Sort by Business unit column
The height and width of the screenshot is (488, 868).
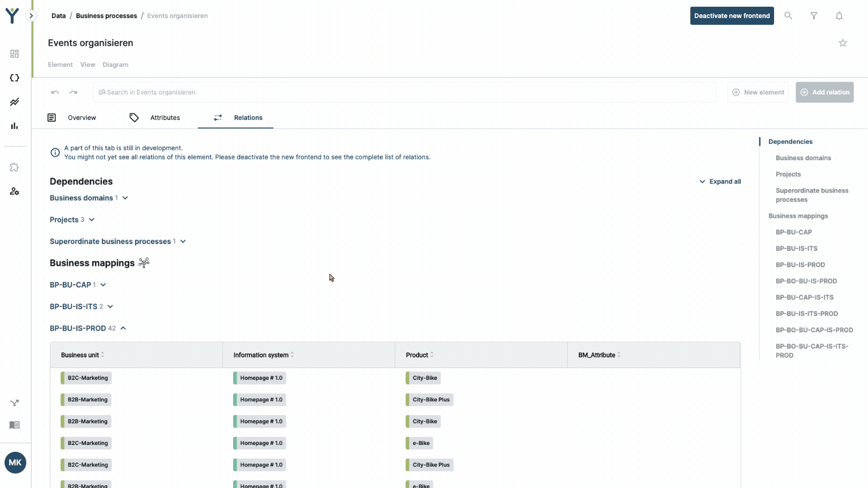pyautogui.click(x=83, y=355)
